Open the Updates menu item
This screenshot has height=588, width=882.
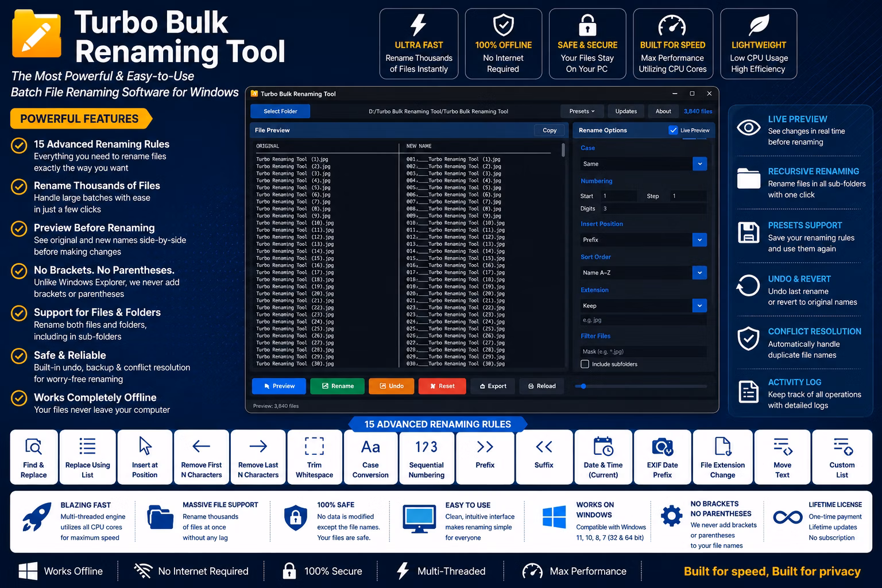tap(626, 111)
